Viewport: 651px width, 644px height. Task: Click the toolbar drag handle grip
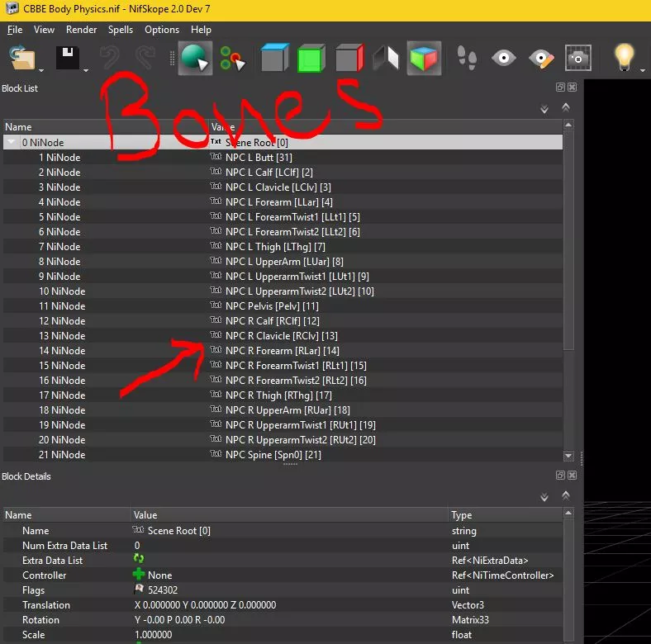tap(172, 58)
